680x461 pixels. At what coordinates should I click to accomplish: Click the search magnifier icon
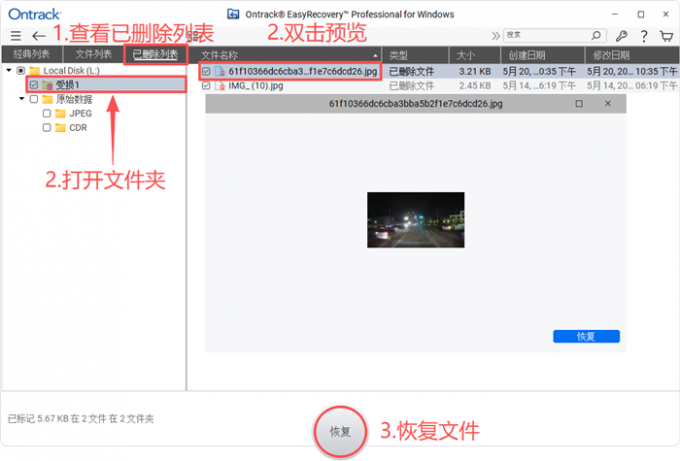pyautogui.click(x=596, y=35)
